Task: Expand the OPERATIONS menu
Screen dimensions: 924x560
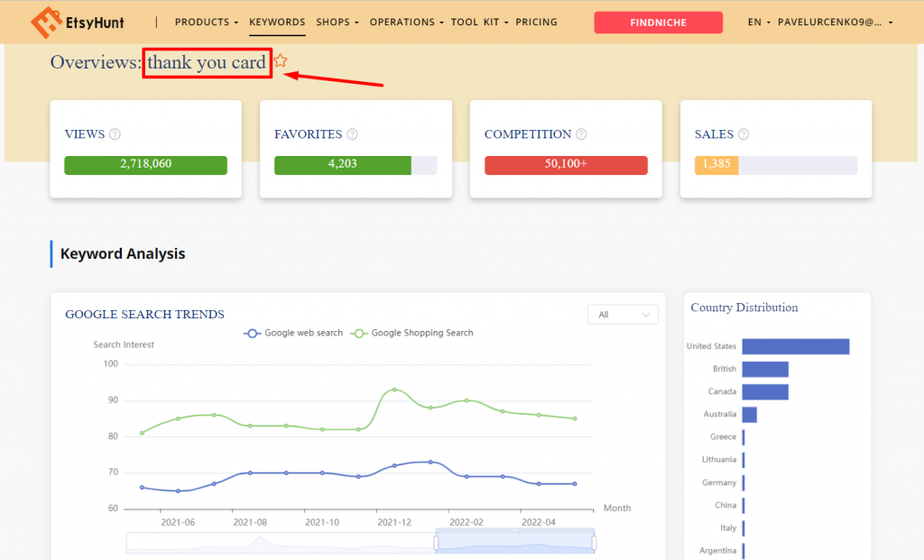Action: 406,22
